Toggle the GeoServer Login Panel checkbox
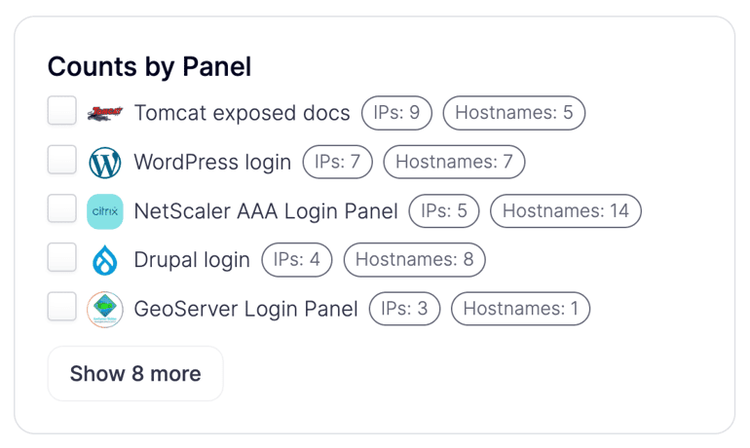Image resolution: width=750 pixels, height=448 pixels. click(62, 307)
